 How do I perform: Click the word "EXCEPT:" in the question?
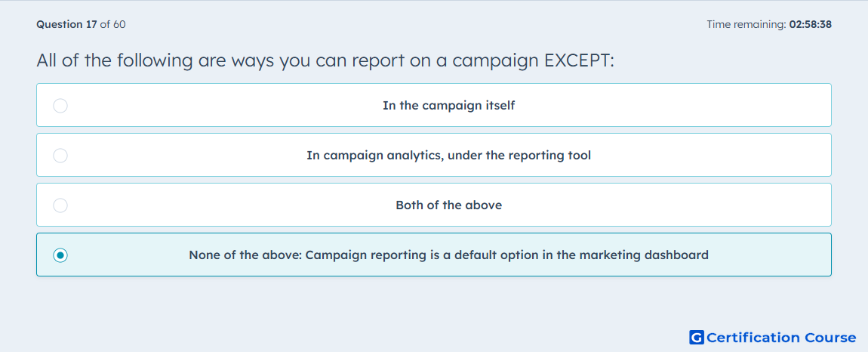pyautogui.click(x=579, y=60)
